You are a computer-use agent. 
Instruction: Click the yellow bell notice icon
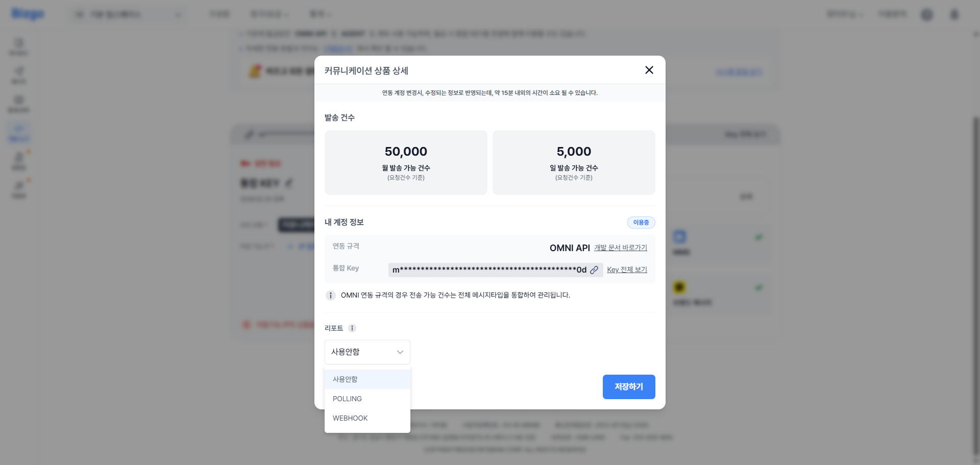click(x=255, y=71)
